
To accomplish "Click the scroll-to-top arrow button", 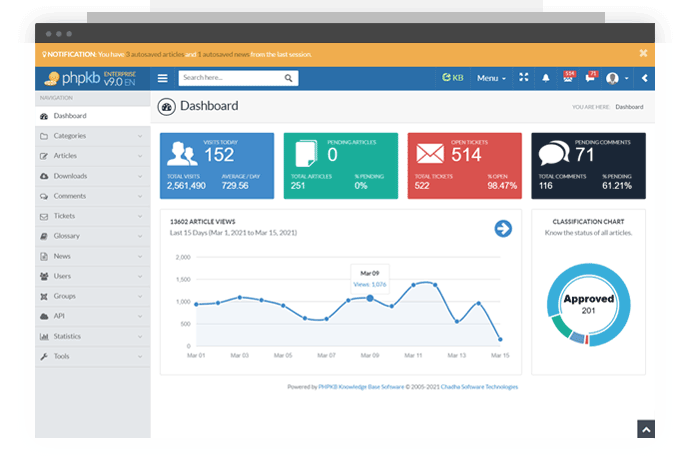I will [646, 428].
